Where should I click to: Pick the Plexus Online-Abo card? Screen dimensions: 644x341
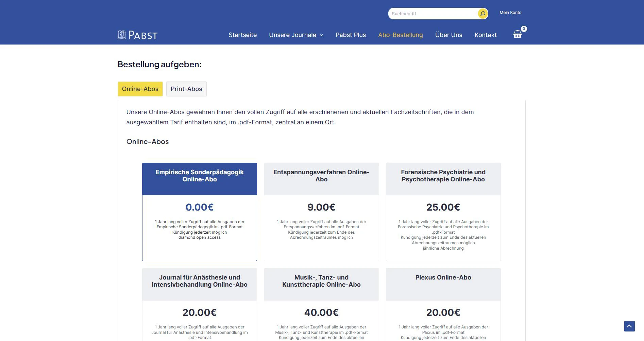click(443, 304)
